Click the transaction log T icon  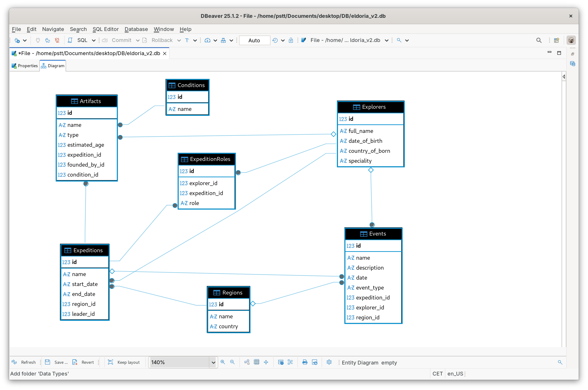point(187,40)
